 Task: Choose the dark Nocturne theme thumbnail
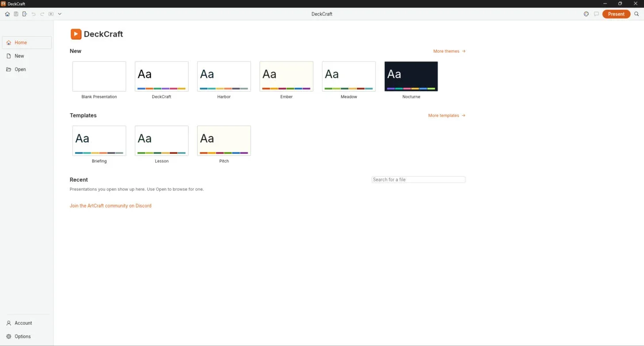pyautogui.click(x=411, y=76)
